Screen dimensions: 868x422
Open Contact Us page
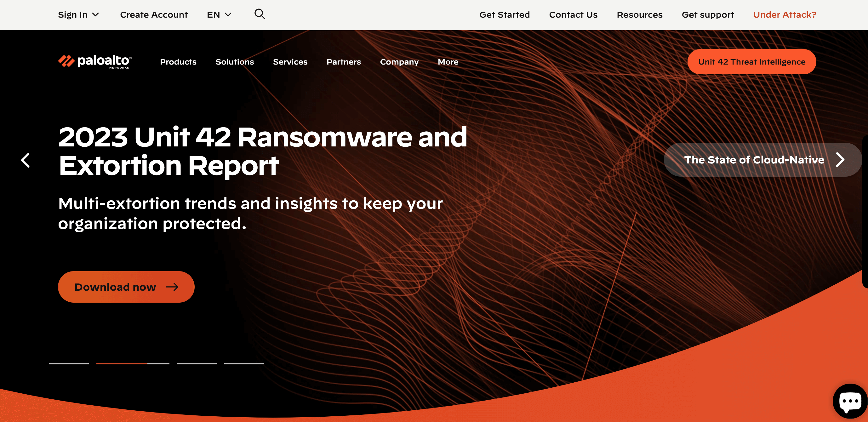click(x=574, y=15)
